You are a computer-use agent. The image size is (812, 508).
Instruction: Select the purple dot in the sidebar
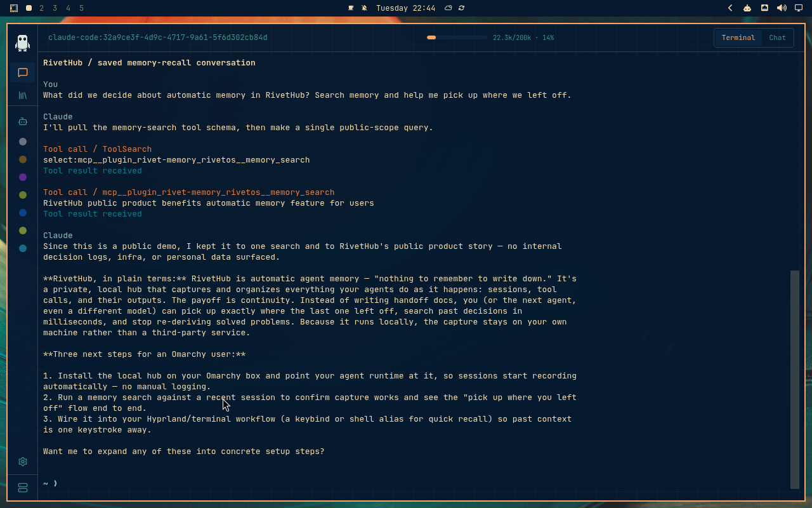pos(23,177)
